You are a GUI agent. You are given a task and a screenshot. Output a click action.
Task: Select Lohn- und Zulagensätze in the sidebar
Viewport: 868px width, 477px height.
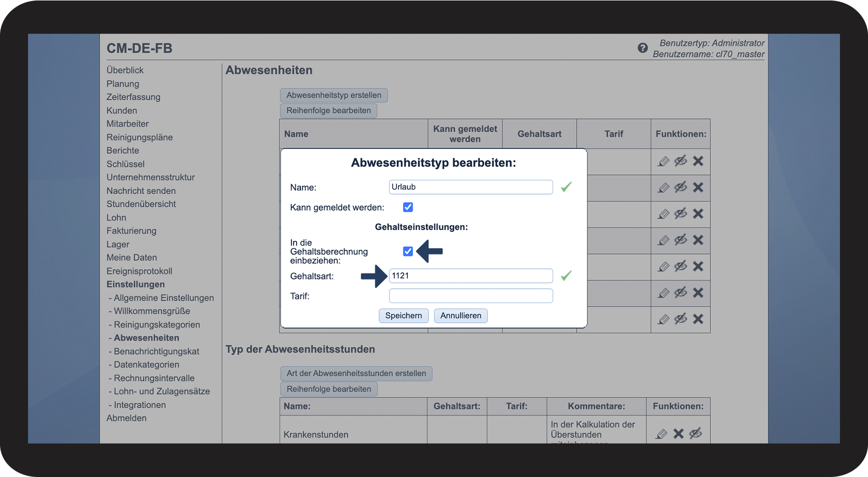[x=162, y=392]
